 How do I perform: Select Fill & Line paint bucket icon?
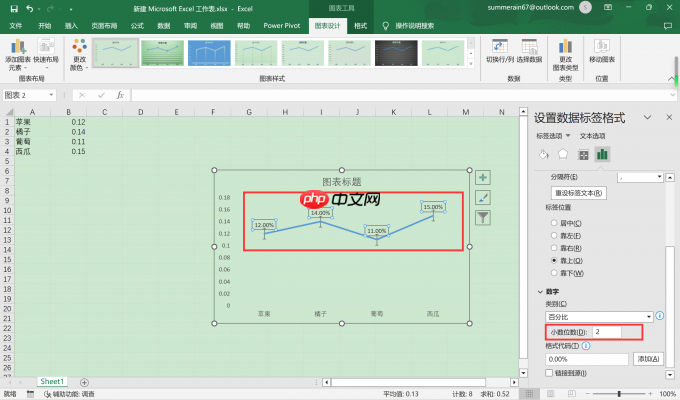[543, 154]
